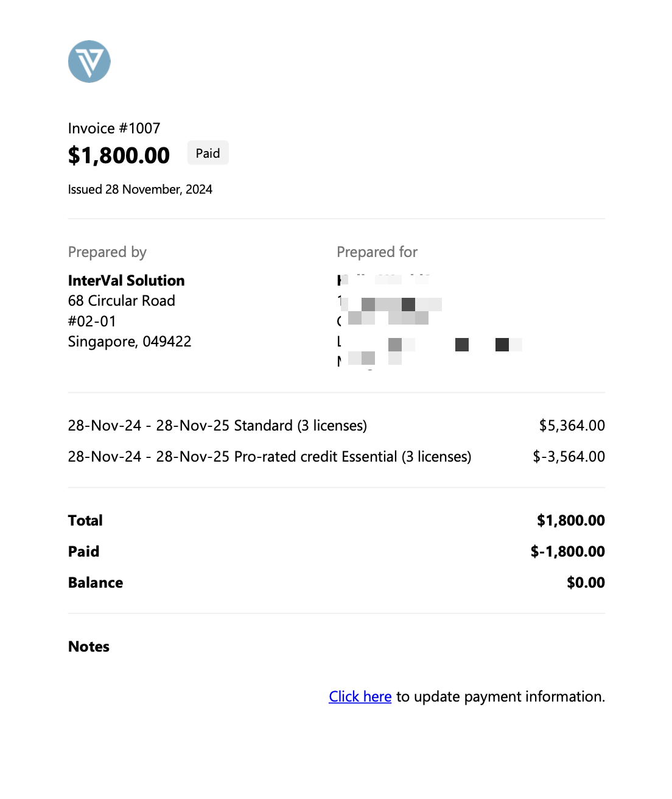Viewport: 672px width, 799px height.
Task: Select the Standard (3 licenses) line item
Action: pyautogui.click(x=217, y=426)
